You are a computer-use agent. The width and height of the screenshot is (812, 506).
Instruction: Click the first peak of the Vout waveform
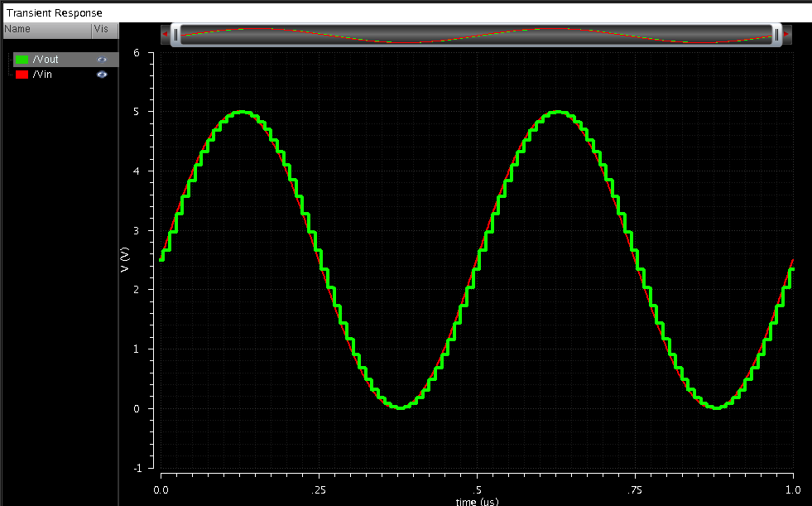coord(241,112)
